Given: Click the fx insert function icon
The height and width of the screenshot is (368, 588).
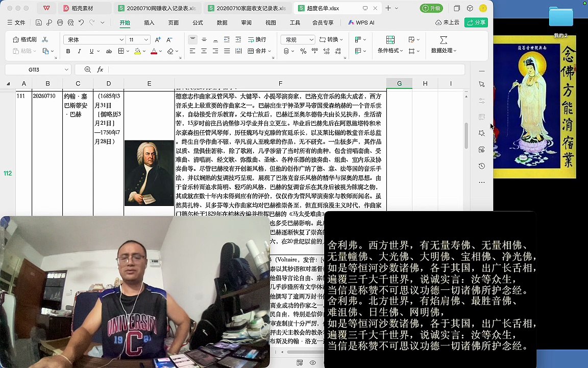Looking at the screenshot, I should (x=100, y=70).
